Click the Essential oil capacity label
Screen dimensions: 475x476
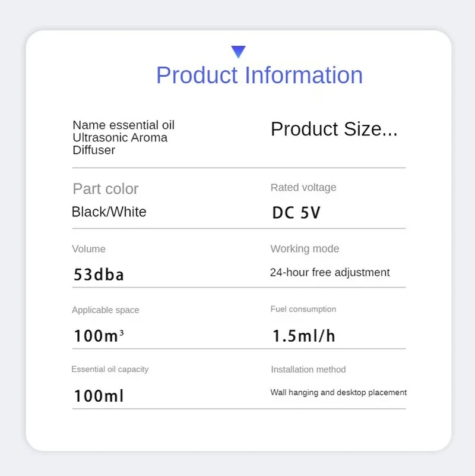pyautogui.click(x=110, y=369)
